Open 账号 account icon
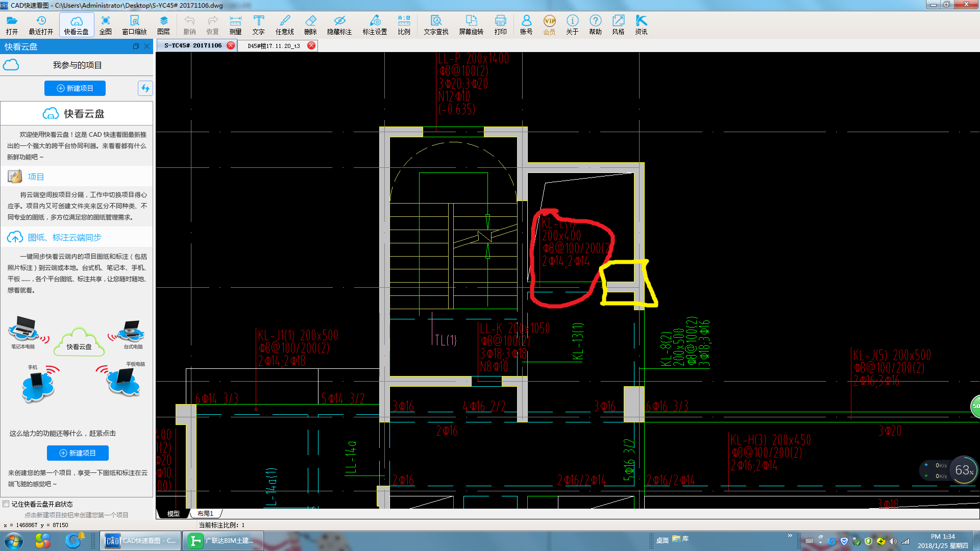This screenshot has width=980, height=551. pos(526,24)
